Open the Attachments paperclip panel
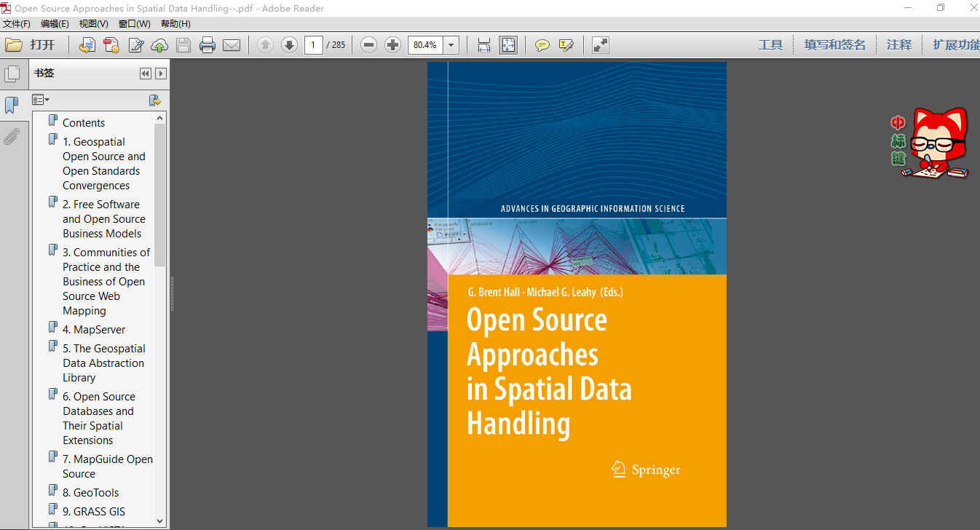 click(x=12, y=136)
